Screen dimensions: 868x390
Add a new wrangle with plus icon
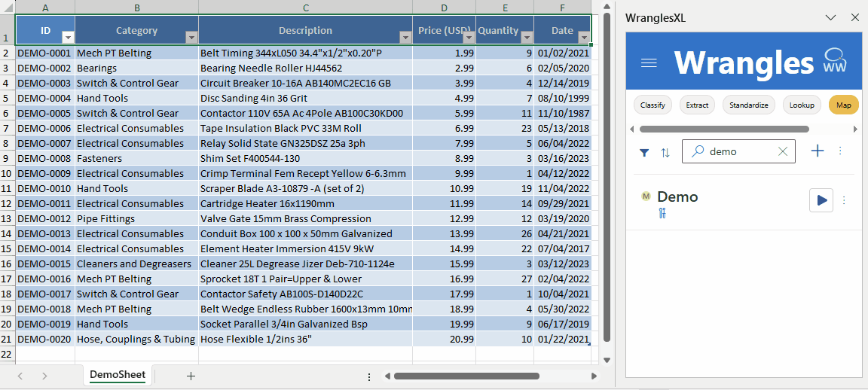coord(818,151)
